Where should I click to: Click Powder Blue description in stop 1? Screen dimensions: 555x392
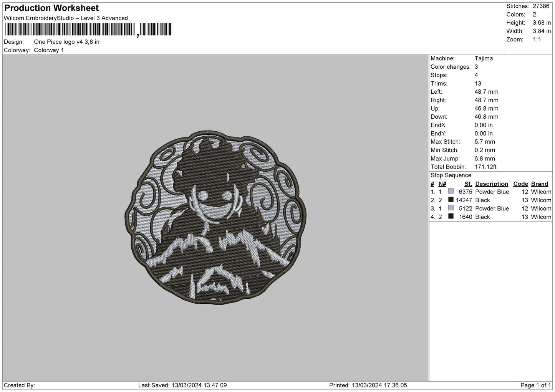click(492, 192)
